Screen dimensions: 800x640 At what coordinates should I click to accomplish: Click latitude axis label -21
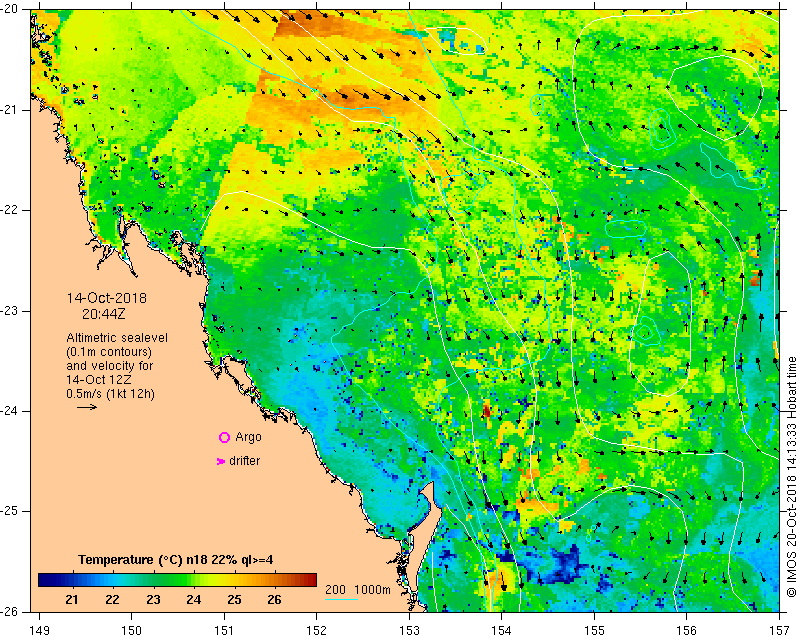point(11,110)
